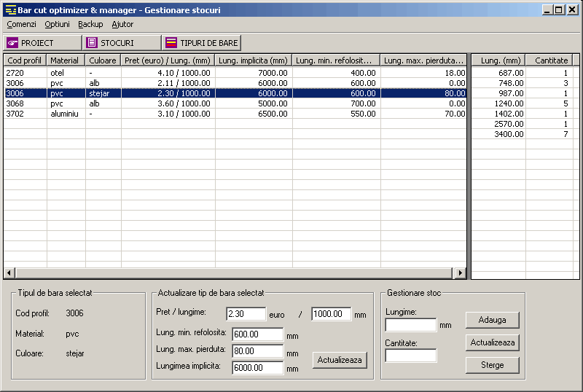583x392 pixels.
Task: Click the Lungime stock input field
Action: pyautogui.click(x=411, y=325)
